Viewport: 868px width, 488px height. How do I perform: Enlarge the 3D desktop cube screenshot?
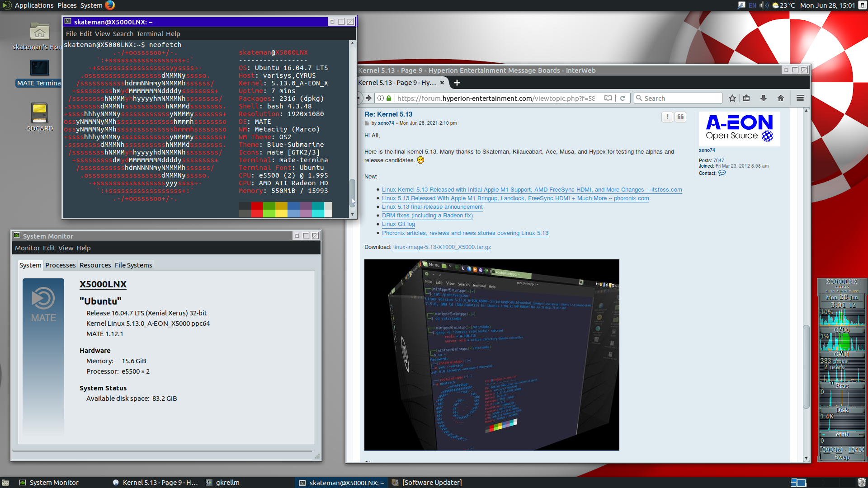pyautogui.click(x=492, y=355)
